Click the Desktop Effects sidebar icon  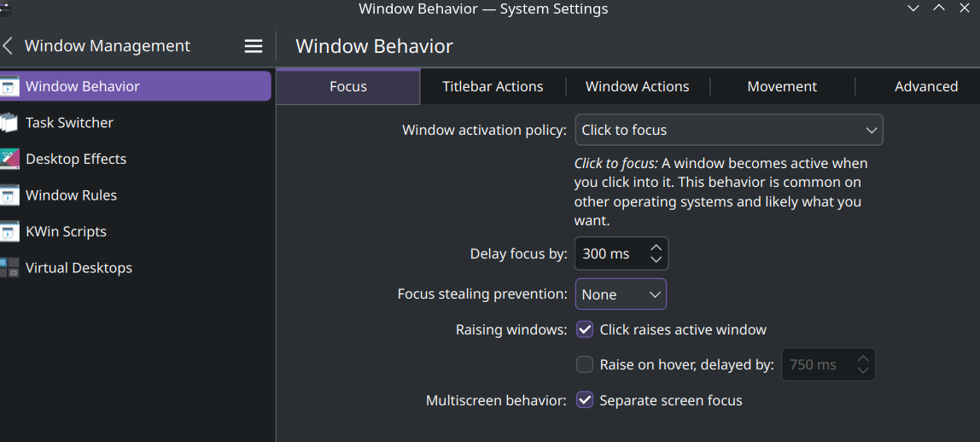click(x=9, y=159)
